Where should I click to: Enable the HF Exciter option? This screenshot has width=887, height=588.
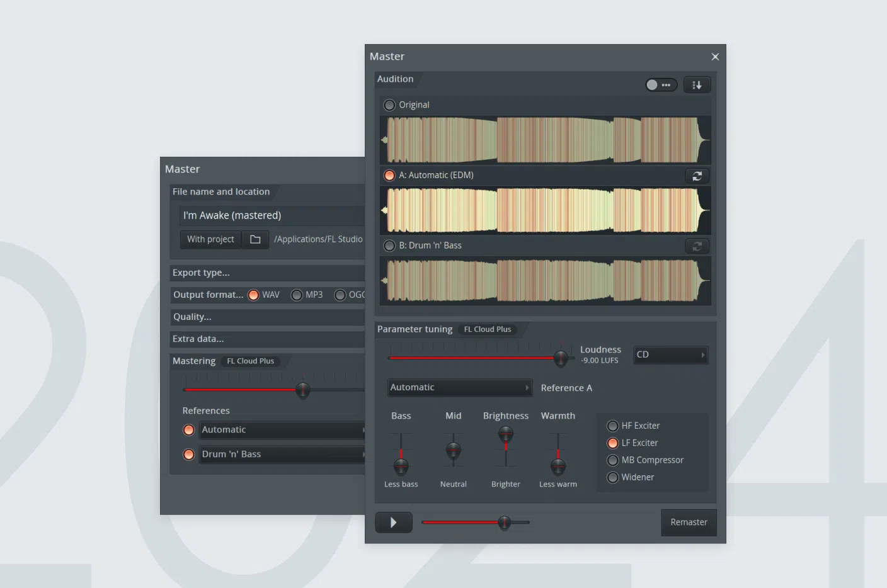click(612, 426)
